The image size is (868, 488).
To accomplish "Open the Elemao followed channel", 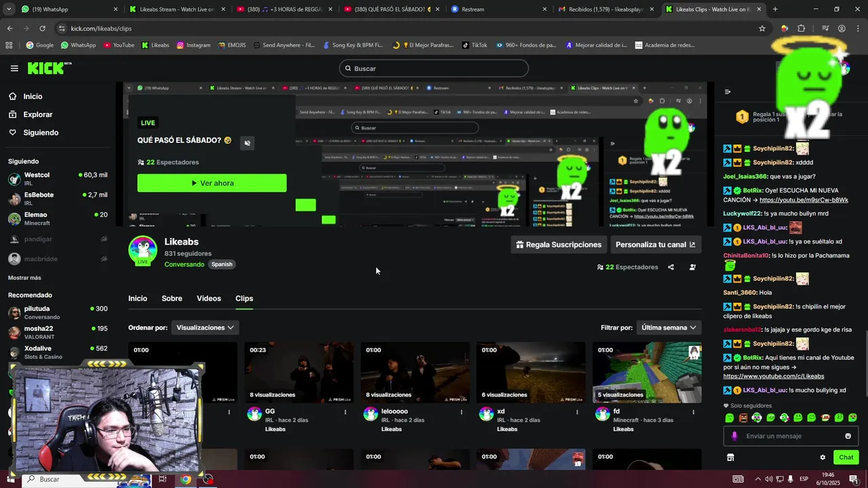I will (58, 218).
